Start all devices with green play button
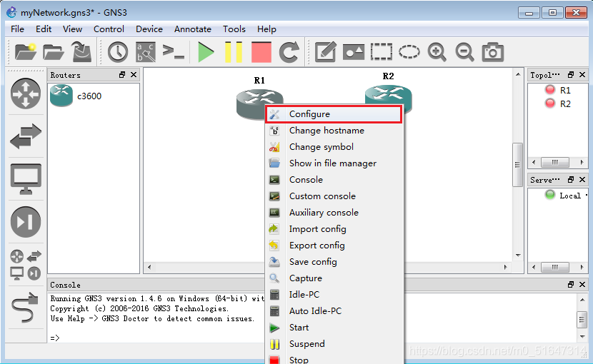Image resolution: width=593 pixels, height=364 pixels. coord(206,52)
